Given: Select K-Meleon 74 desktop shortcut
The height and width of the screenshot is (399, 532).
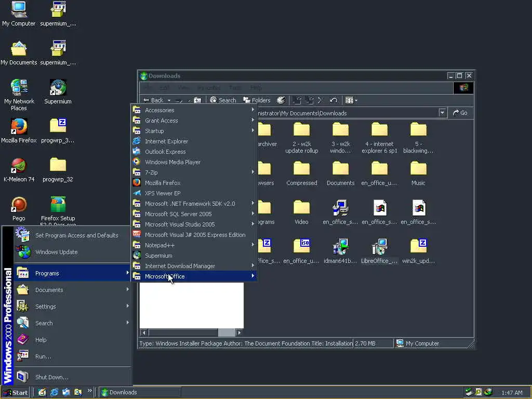Looking at the screenshot, I should click(x=19, y=170).
